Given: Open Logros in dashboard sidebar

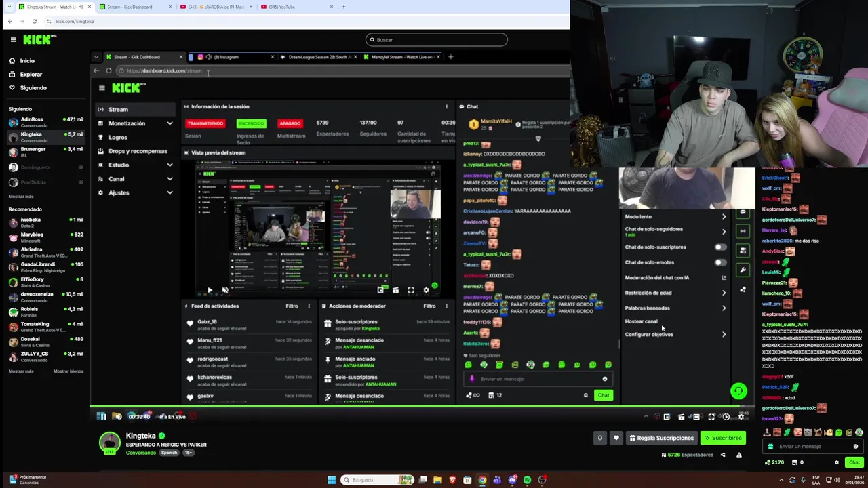Looking at the screenshot, I should tap(118, 137).
